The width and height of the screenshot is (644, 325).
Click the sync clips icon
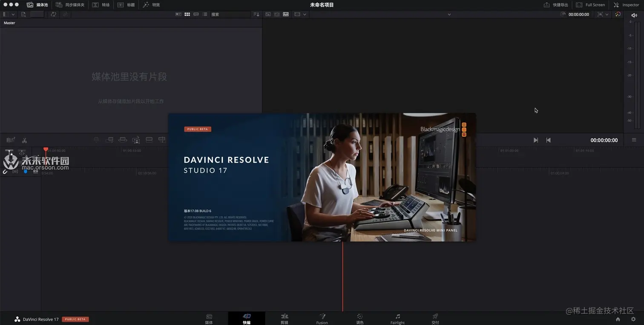click(53, 14)
